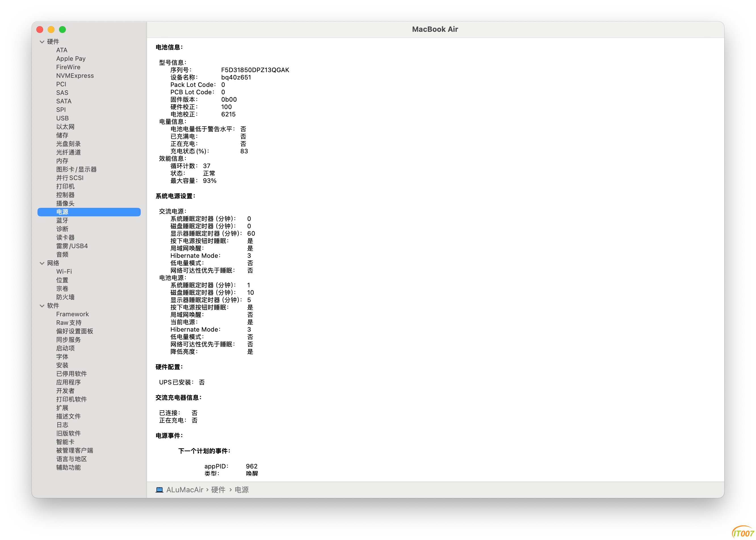Select 辅助功能 in the sidebar
Viewport: 756px width, 540px height.
pyautogui.click(x=68, y=467)
